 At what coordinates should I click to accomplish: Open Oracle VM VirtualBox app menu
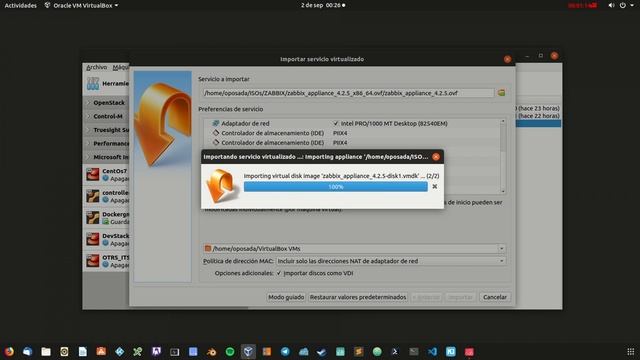tap(82, 5)
